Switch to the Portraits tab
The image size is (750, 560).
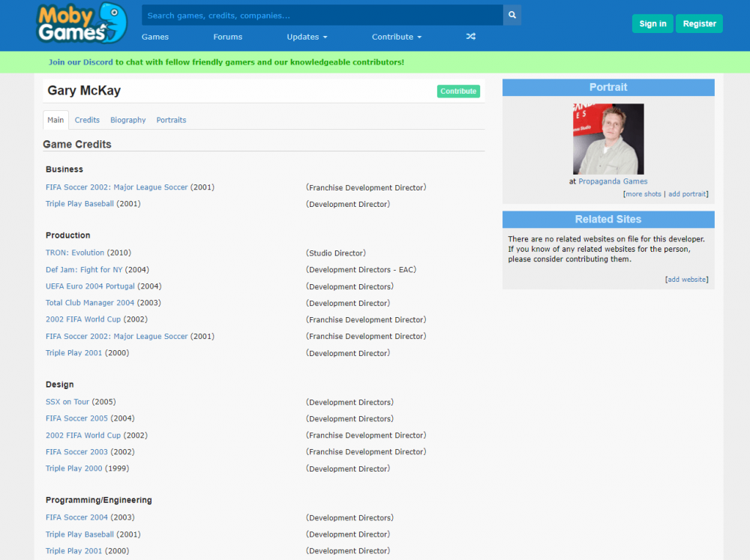171,120
